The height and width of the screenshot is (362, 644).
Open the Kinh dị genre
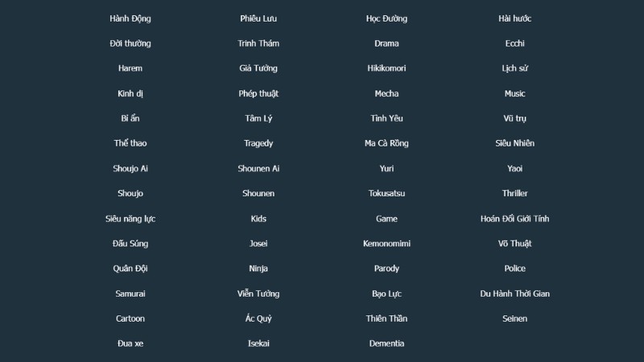[x=130, y=93]
